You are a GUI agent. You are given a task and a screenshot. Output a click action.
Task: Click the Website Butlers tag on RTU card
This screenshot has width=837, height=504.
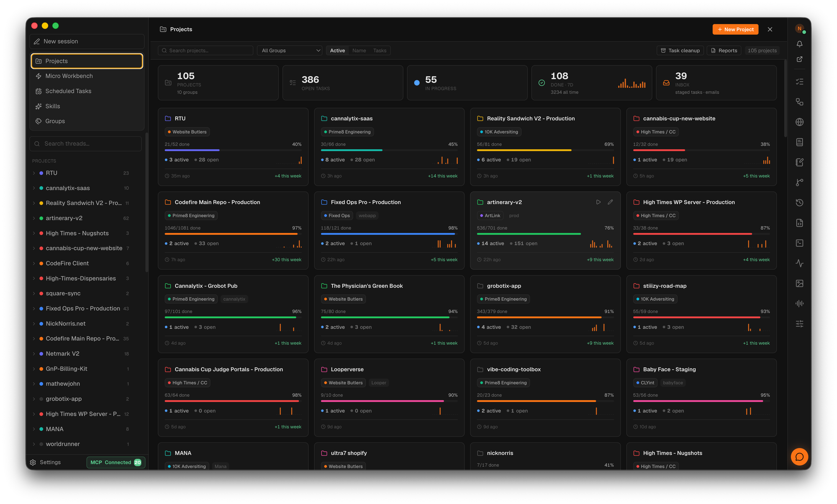coord(187,132)
